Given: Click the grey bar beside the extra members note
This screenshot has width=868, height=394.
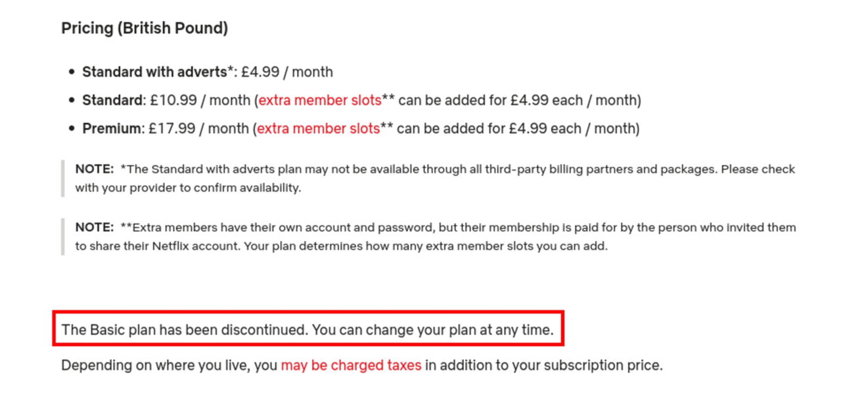Looking at the screenshot, I should tap(63, 236).
